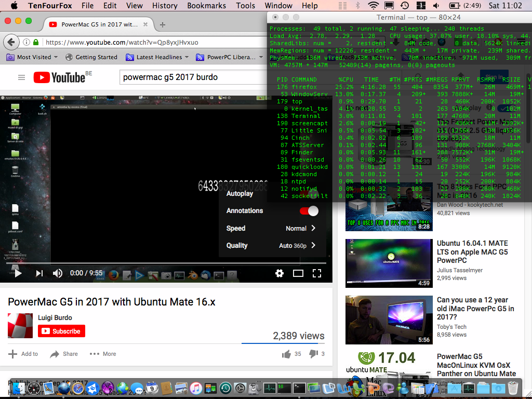Image resolution: width=532 pixels, height=399 pixels.
Task: Click the firefox process row in Terminal
Action: (x=401, y=87)
